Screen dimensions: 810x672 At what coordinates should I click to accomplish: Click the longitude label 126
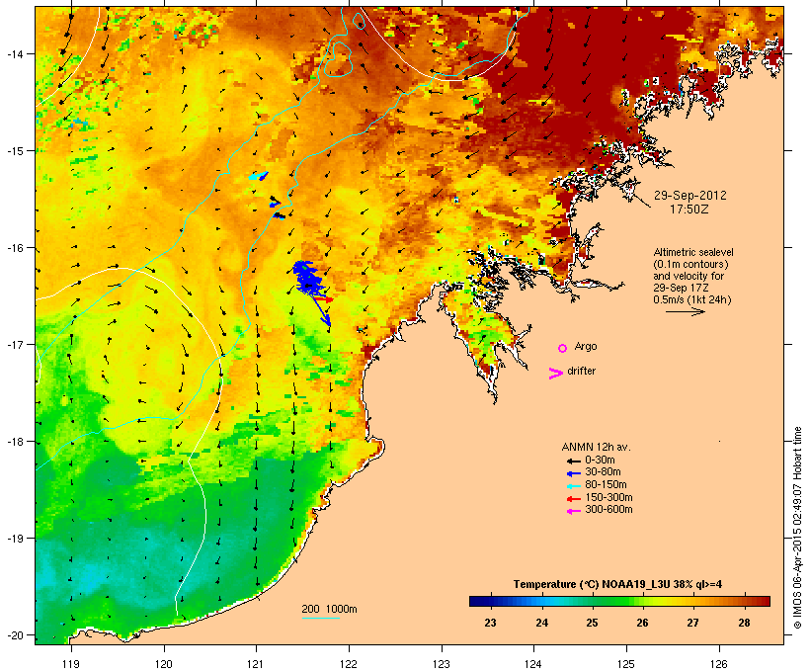point(718,664)
